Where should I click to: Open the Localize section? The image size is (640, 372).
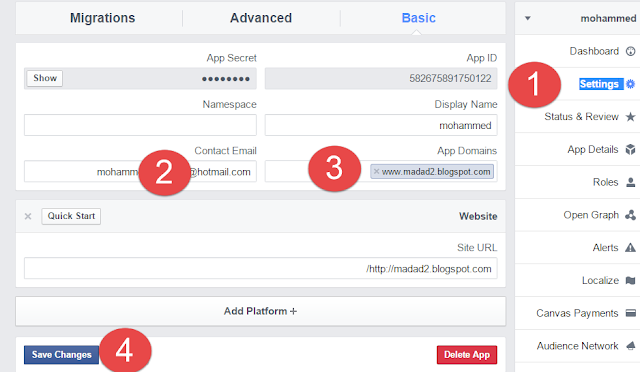coord(600,281)
